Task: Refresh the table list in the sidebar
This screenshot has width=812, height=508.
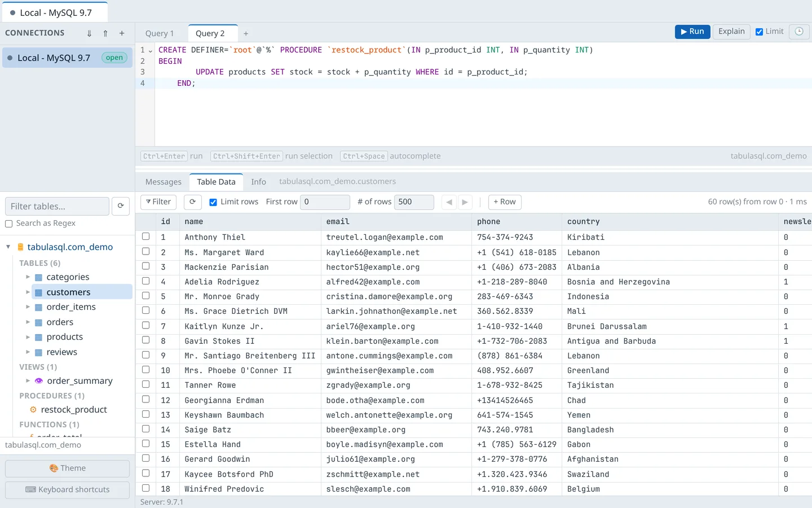Action: [x=121, y=206]
